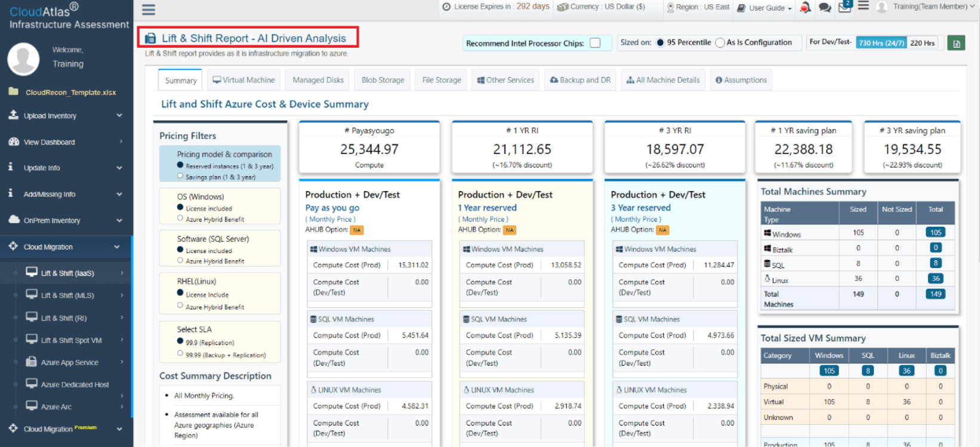Select 99.99 (Backup + Replication) SLA

pos(180,354)
